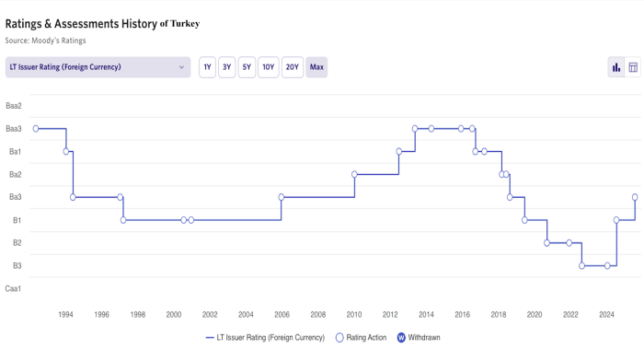Viewport: 644px width, 361px height.
Task: Click latest Ba3 rating marker at chart end
Action: click(635, 197)
